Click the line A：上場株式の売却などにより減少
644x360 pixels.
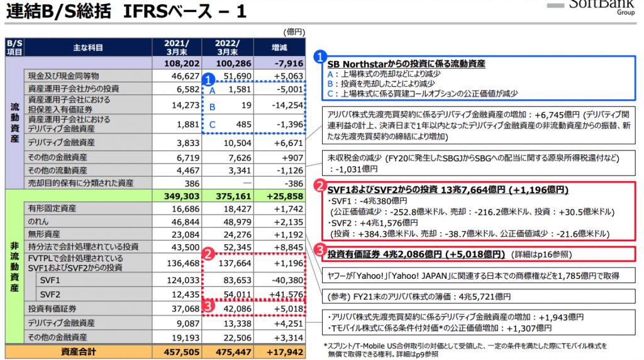click(384, 74)
